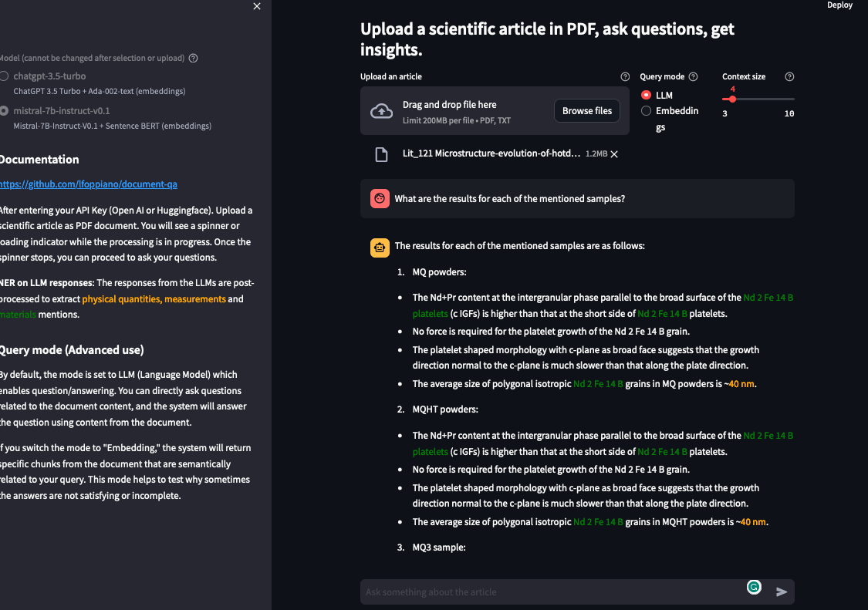Collapse the sidebar using the X icon

[256, 6]
